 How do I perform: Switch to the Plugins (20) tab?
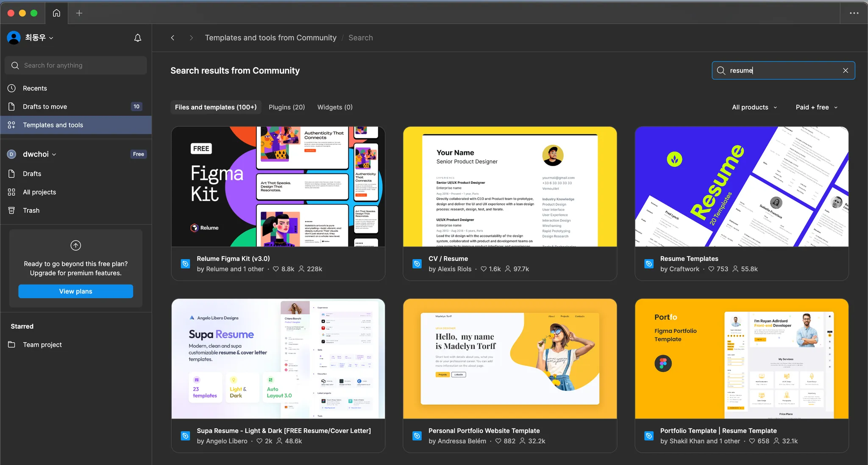287,107
